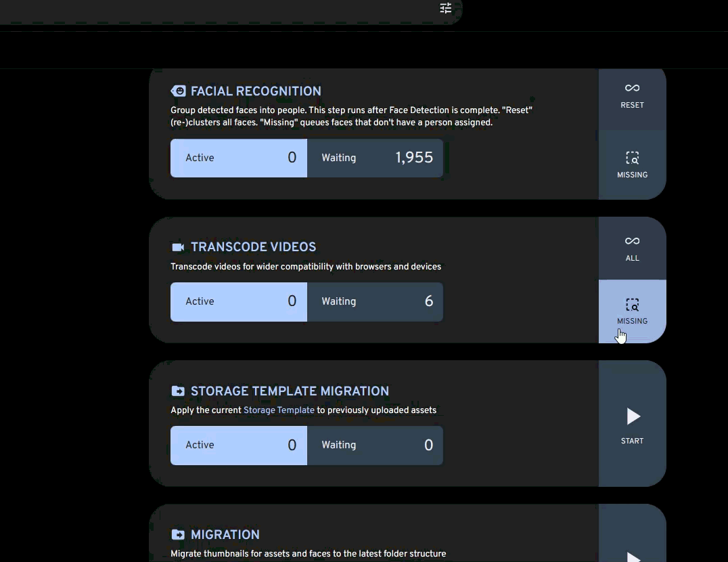Run All for Transcode Videos
This screenshot has width=728, height=562.
click(x=633, y=248)
